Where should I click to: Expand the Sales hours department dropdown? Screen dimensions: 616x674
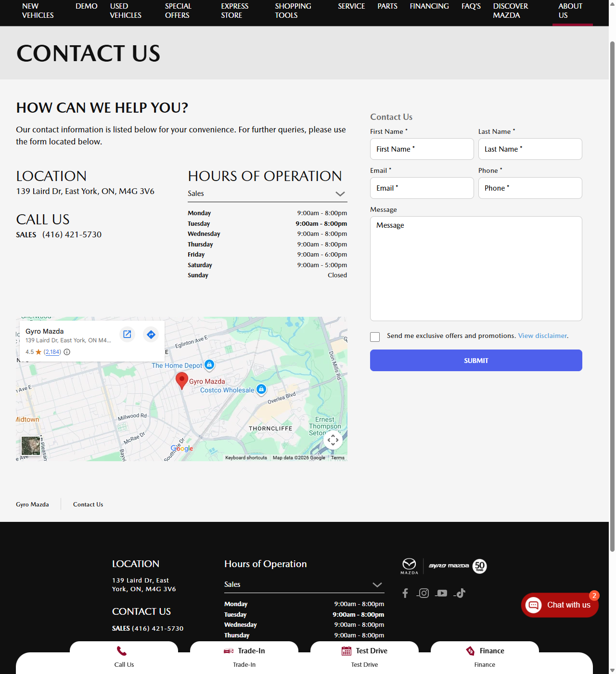tap(267, 194)
